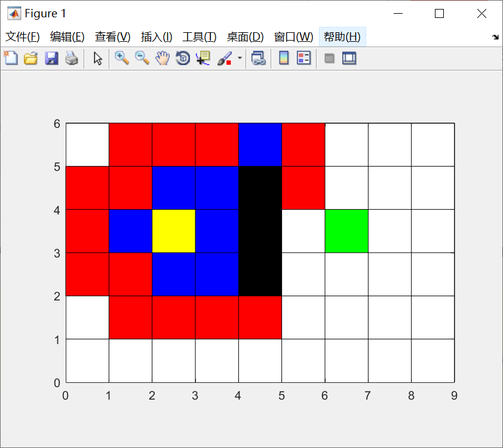This screenshot has width=503, height=448.
Task: Open a file with the folder icon
Action: (31, 59)
